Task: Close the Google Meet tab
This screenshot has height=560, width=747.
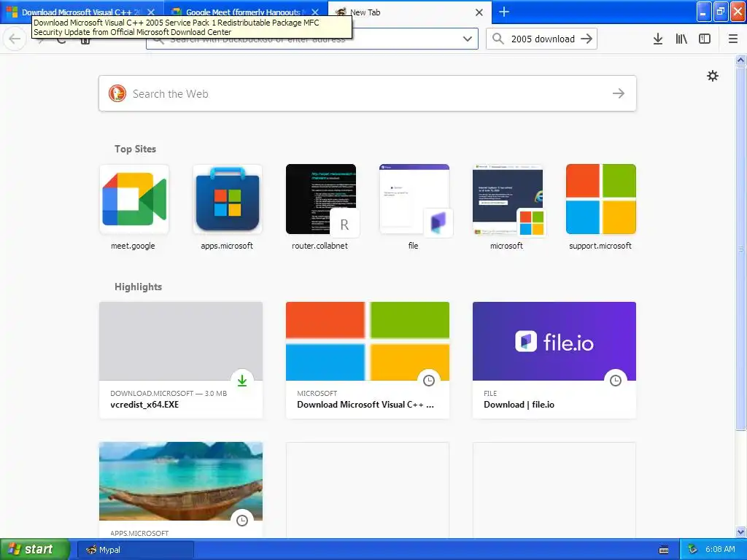Action: (x=315, y=12)
